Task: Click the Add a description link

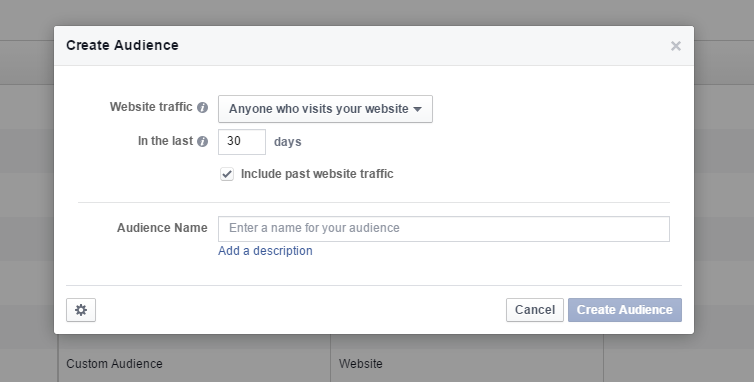Action: click(x=265, y=251)
